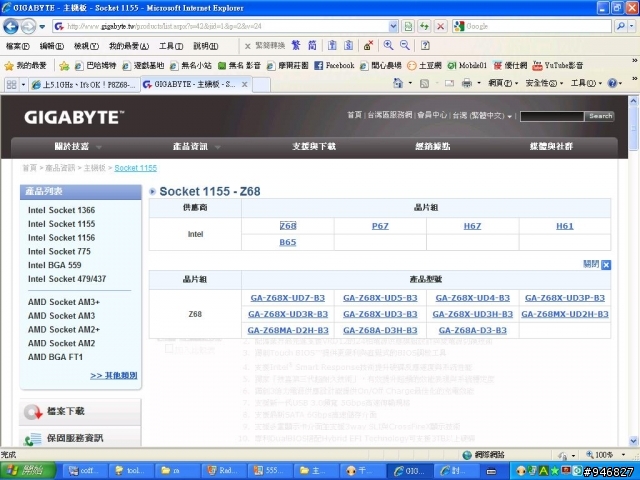Click the zoom out magnifier icon
The height and width of the screenshot is (480, 640).
pos(404,45)
